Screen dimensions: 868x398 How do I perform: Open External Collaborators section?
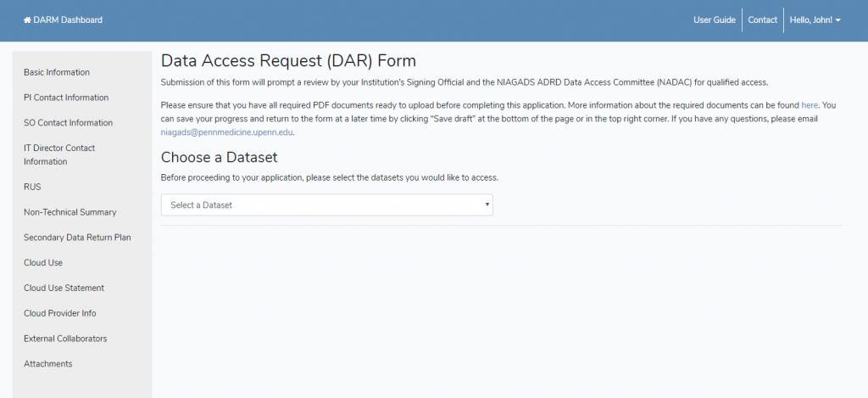click(x=65, y=339)
